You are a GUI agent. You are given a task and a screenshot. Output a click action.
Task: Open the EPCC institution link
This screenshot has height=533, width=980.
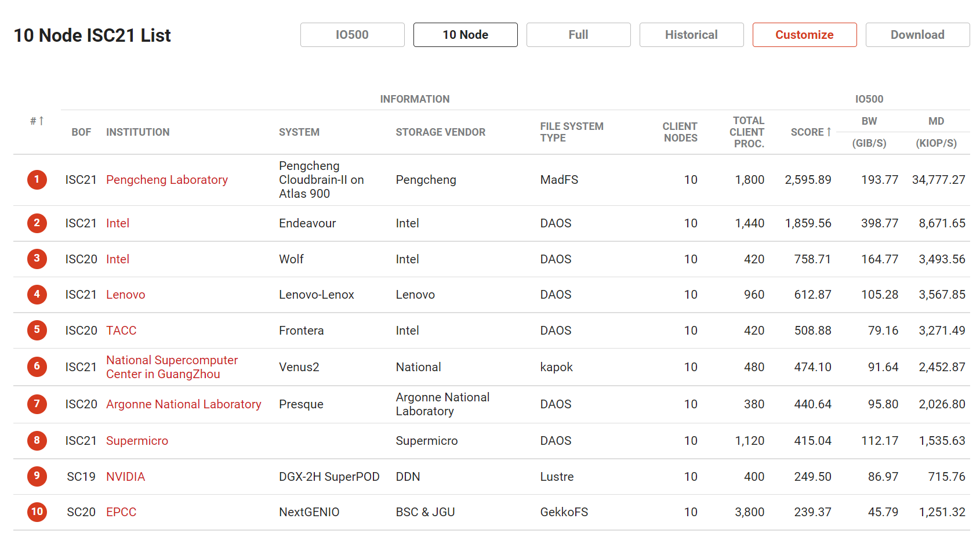pyautogui.click(x=121, y=512)
